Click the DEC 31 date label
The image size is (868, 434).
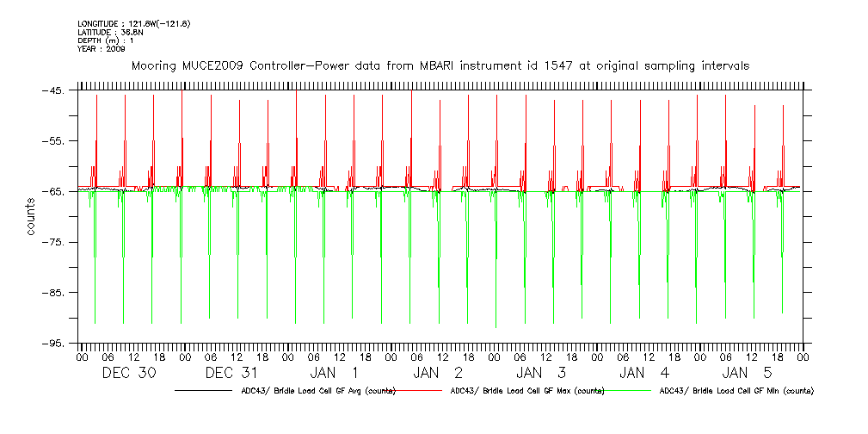(x=232, y=373)
